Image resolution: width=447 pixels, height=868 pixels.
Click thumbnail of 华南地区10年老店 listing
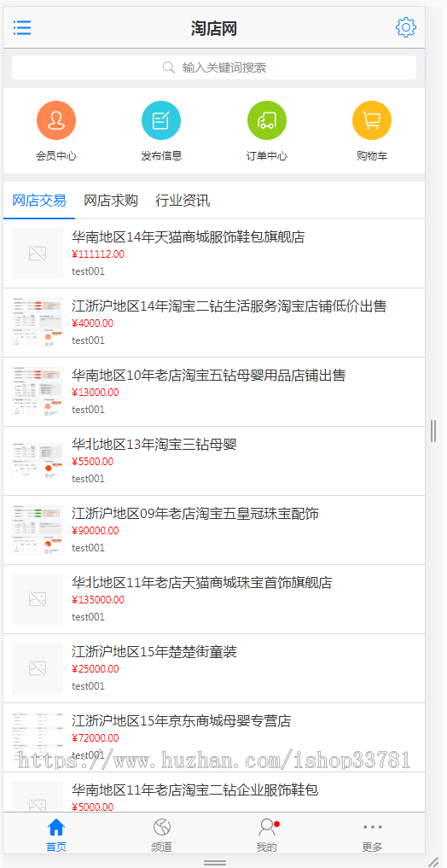click(x=38, y=392)
